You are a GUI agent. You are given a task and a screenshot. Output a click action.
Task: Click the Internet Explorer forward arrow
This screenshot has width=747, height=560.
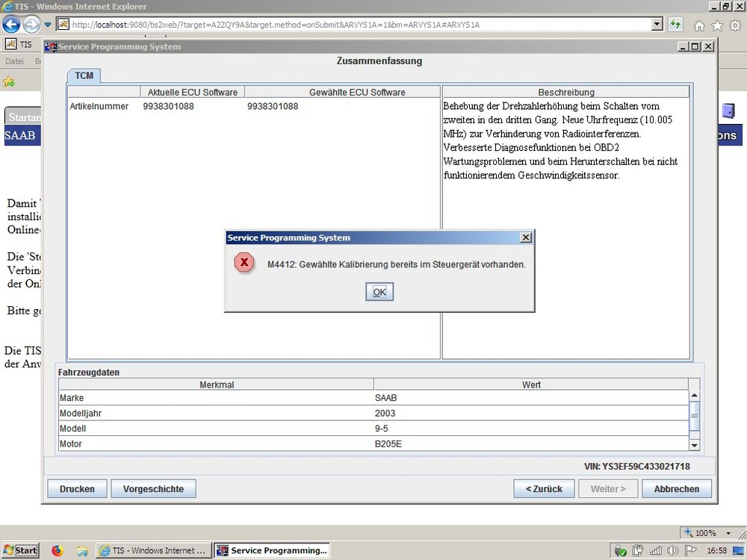click(x=31, y=25)
